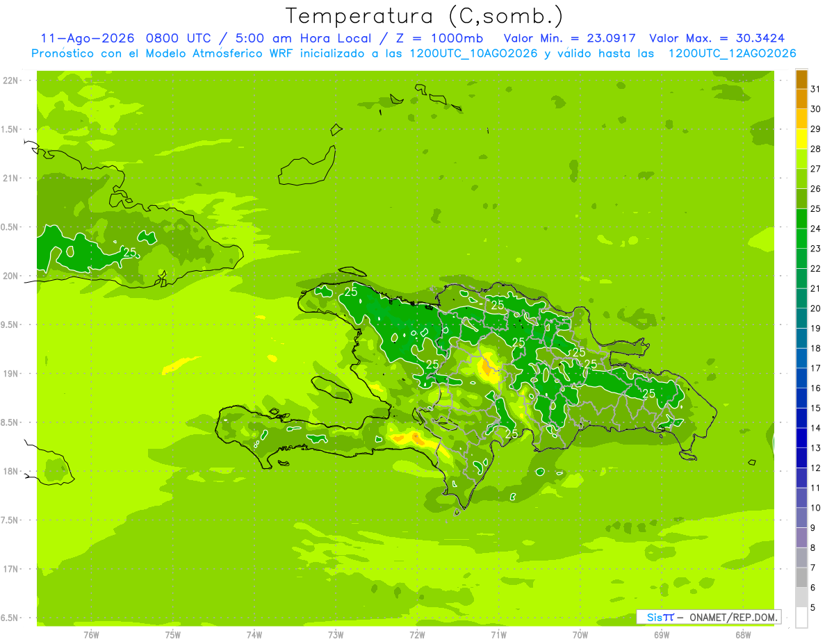
Task: Click the '22N' latitude axis label
Action: click(x=11, y=81)
